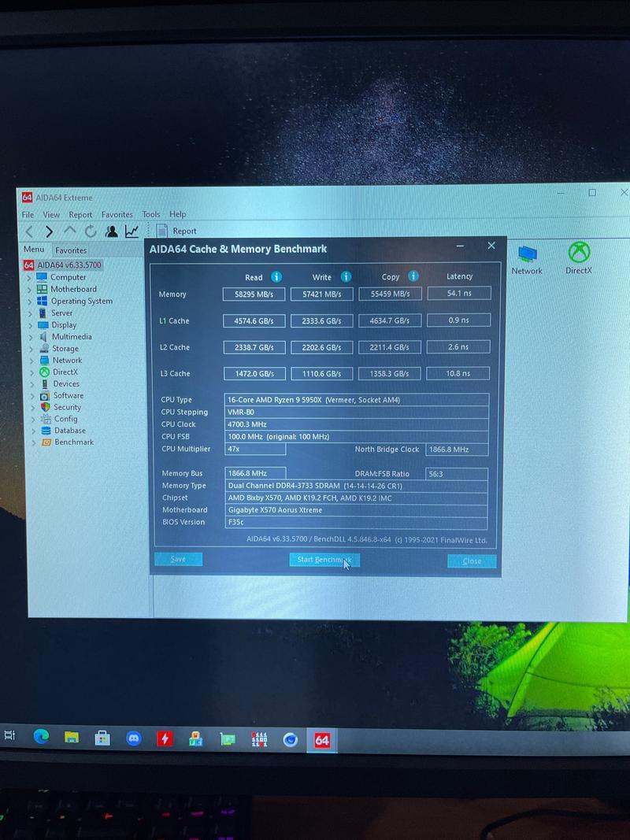
Task: Click the Refresh icon in AIDA64 toolbar
Action: [x=91, y=231]
